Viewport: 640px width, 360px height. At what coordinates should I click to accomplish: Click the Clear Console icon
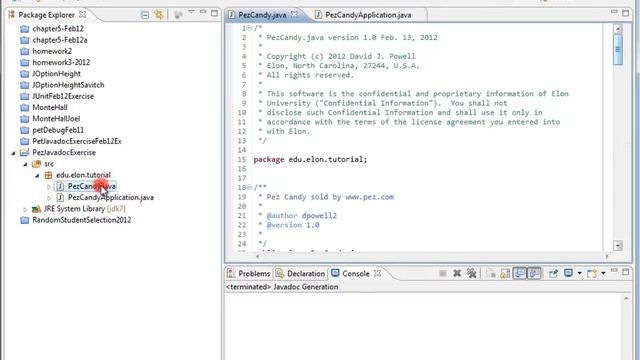pyautogui.click(x=491, y=273)
